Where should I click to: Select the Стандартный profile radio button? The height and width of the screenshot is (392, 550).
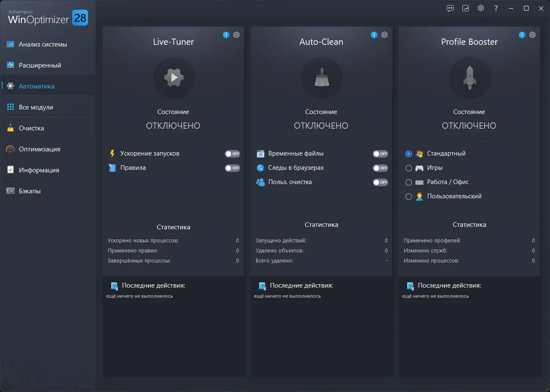tap(409, 154)
